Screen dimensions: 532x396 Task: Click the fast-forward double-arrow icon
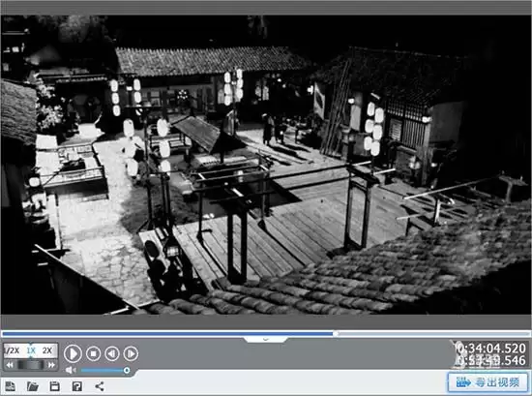click(x=51, y=365)
